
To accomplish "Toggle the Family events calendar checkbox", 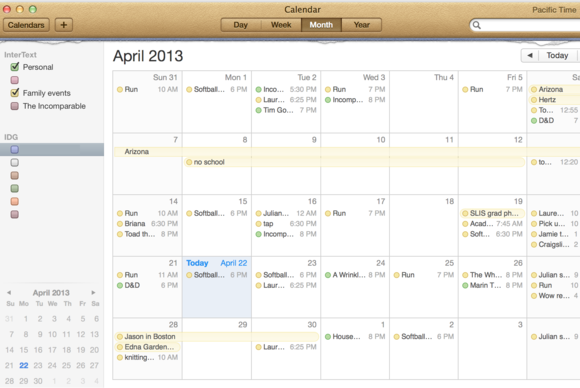I will tap(15, 93).
